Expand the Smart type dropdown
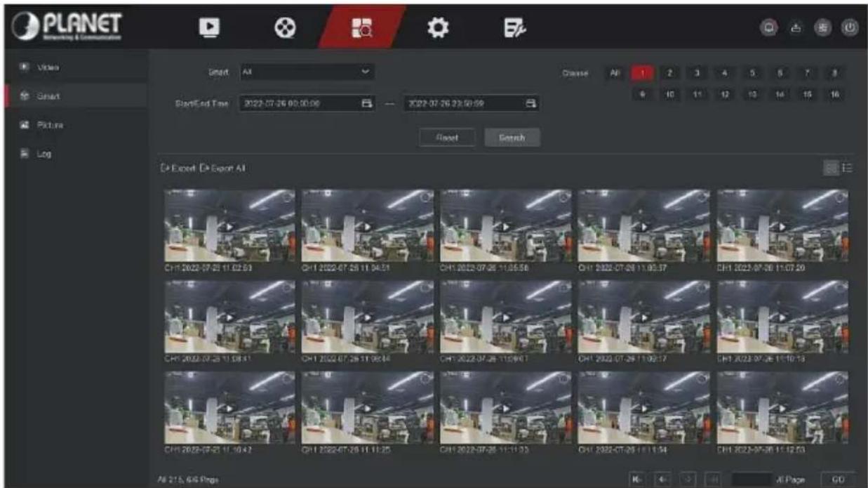The height and width of the screenshot is (488, 868). [307, 72]
